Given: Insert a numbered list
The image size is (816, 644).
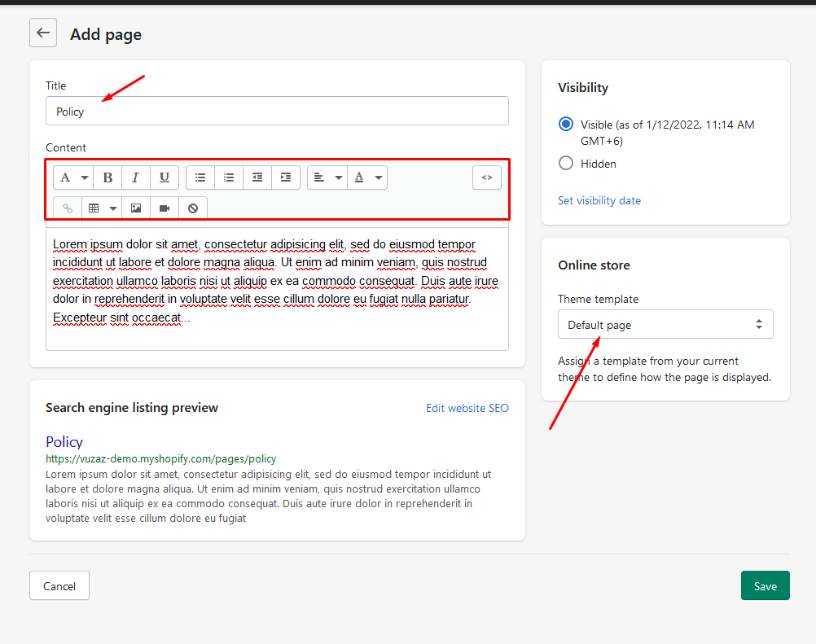Looking at the screenshot, I should (229, 177).
